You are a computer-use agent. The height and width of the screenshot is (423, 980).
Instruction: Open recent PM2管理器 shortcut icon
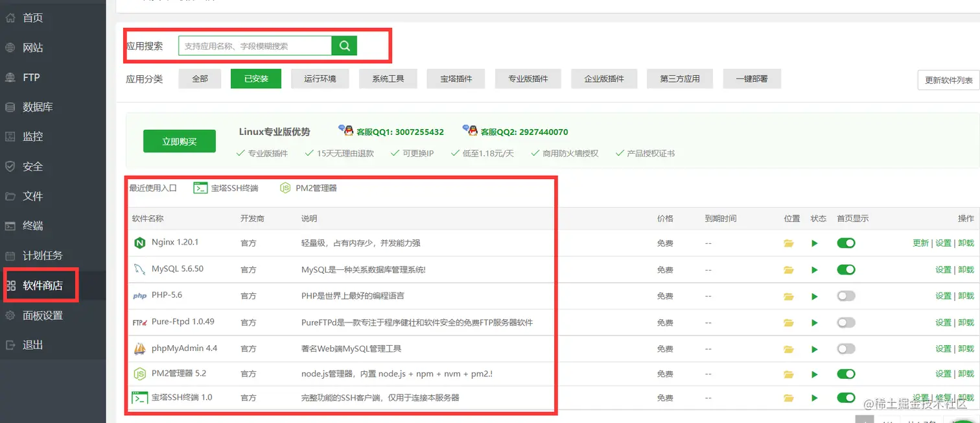tap(285, 188)
